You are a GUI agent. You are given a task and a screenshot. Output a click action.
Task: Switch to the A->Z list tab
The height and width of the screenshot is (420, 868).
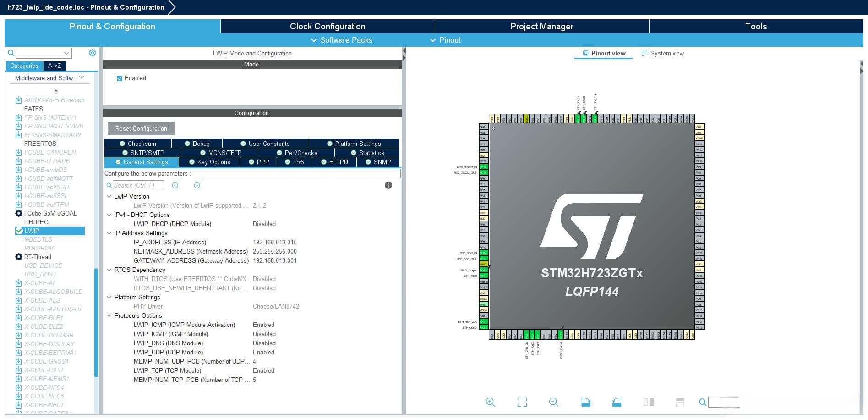click(x=55, y=66)
